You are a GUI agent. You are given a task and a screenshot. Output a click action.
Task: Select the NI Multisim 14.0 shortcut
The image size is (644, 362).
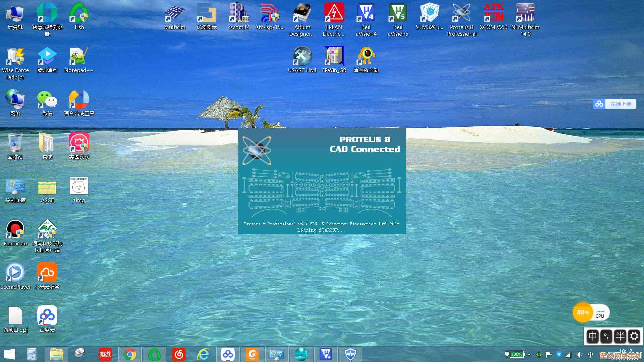pos(525,13)
